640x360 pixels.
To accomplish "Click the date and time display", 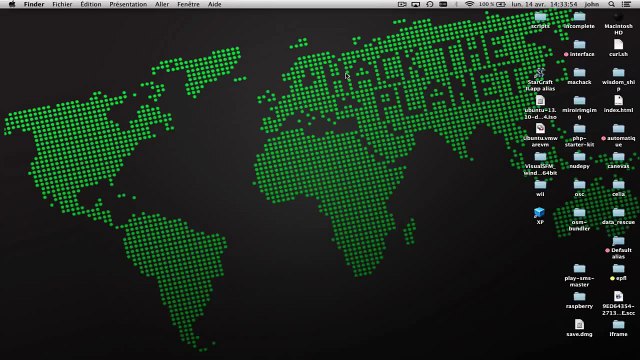I will coord(544,4).
